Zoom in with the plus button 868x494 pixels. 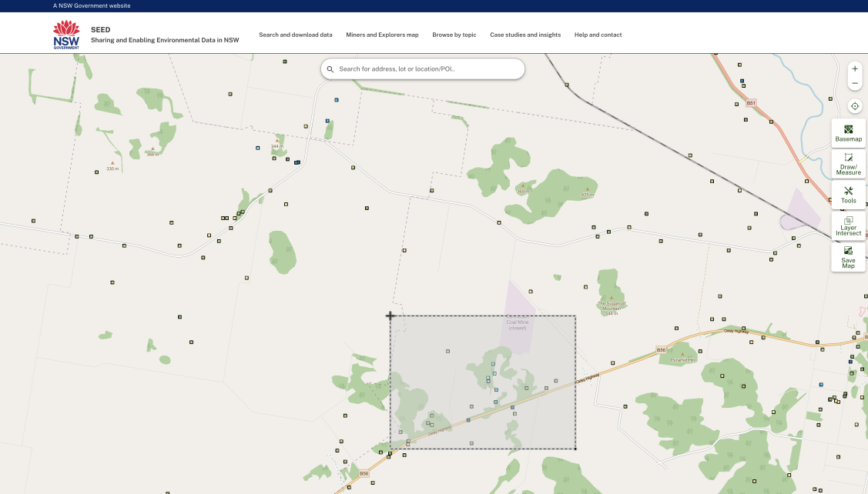point(855,68)
